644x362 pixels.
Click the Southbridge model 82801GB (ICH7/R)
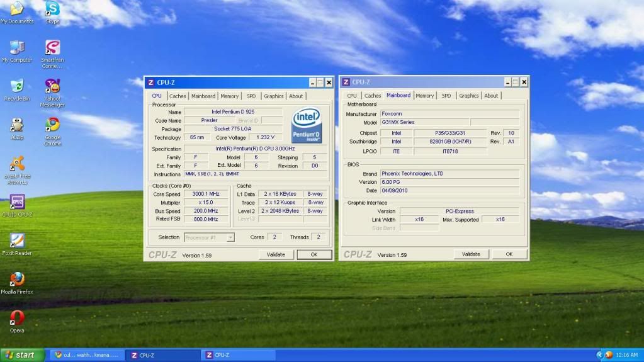click(450, 142)
